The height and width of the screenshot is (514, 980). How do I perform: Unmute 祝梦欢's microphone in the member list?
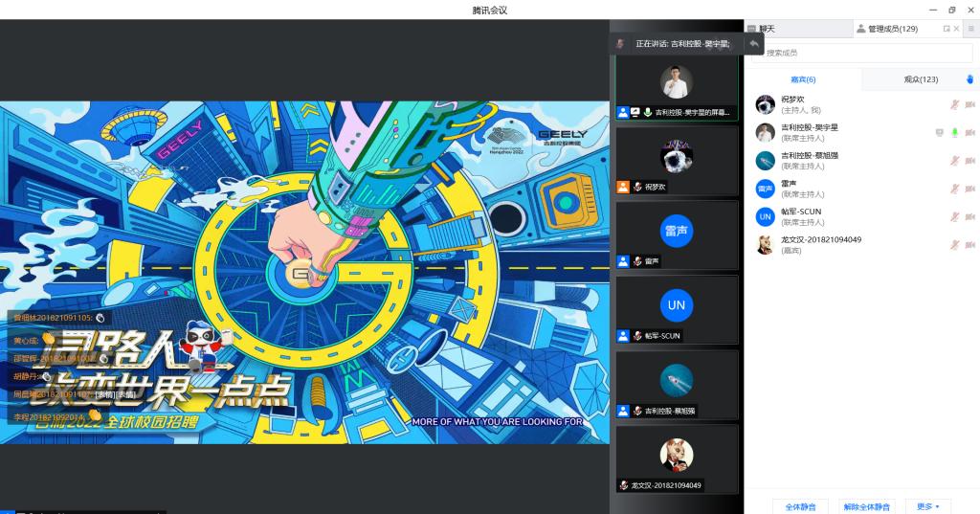point(954,104)
